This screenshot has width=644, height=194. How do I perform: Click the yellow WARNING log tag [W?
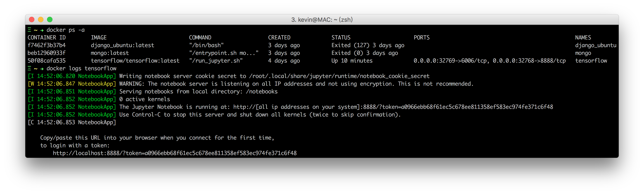pyautogui.click(x=31, y=84)
